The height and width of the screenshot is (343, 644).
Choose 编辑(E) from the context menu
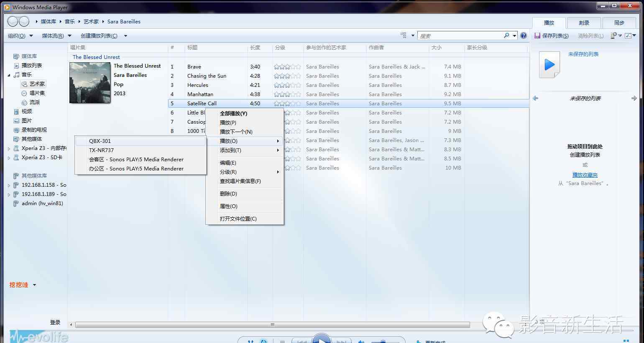(245, 163)
